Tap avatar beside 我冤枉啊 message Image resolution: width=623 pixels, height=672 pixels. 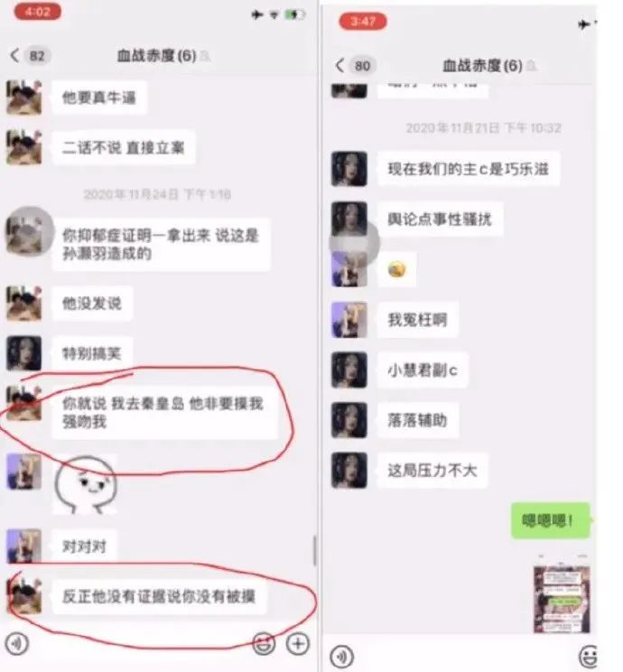349,320
